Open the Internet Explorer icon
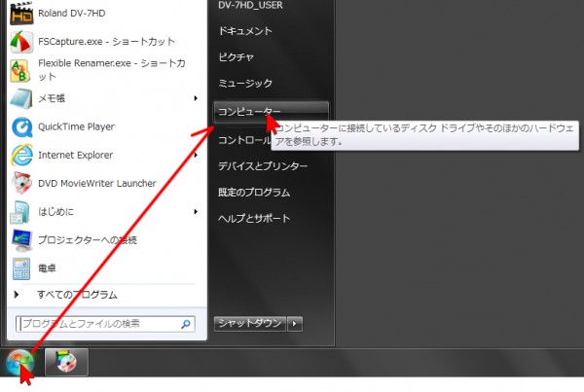Screen dimensions: 584x392 point(21,155)
